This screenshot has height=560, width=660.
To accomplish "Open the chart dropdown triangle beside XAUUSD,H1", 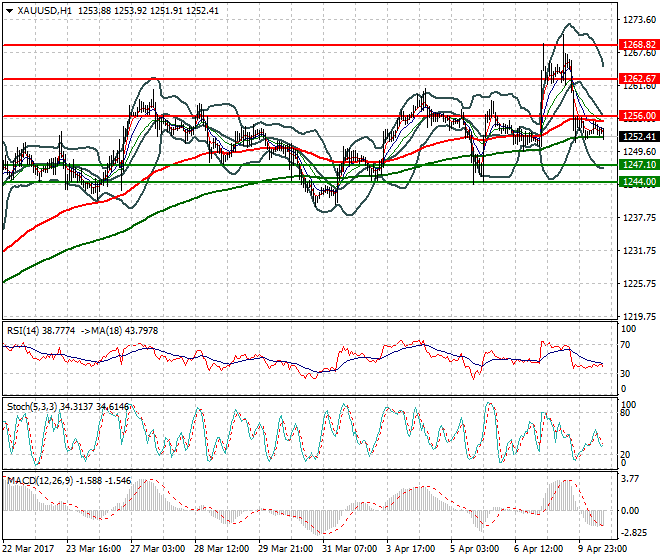I will 9,11.
